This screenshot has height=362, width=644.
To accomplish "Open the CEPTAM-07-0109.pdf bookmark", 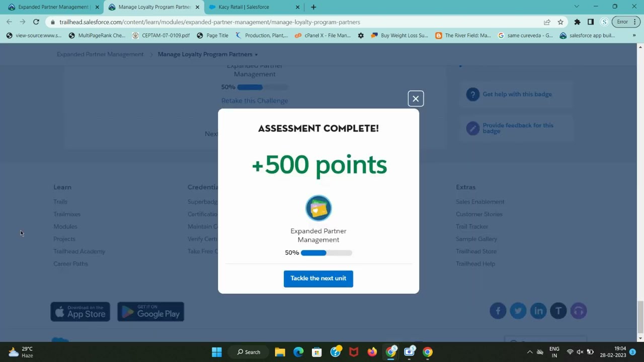I will click(161, 36).
